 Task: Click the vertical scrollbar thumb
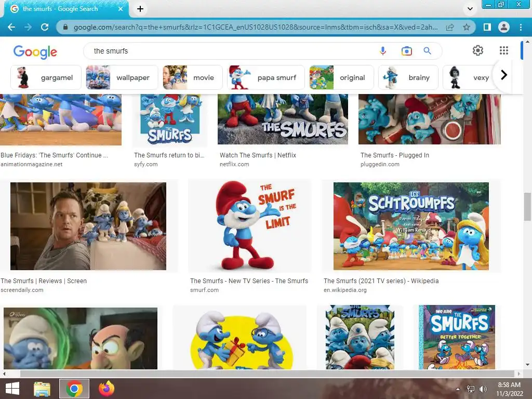tap(527, 206)
